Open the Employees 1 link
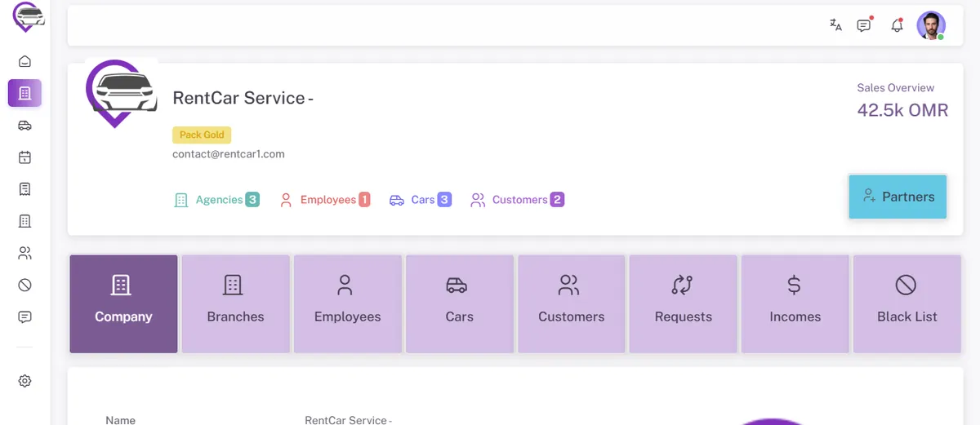Viewport: 980px width, 425px height. (325, 200)
